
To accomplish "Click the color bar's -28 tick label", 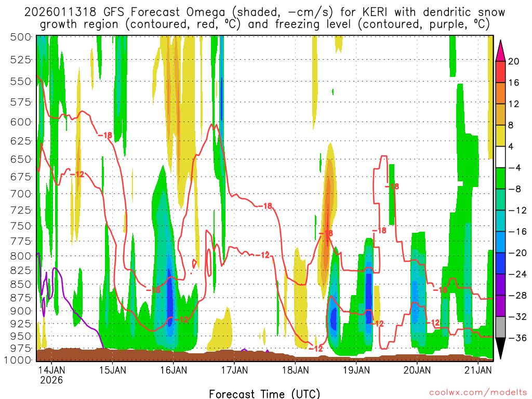I will click(x=517, y=296).
